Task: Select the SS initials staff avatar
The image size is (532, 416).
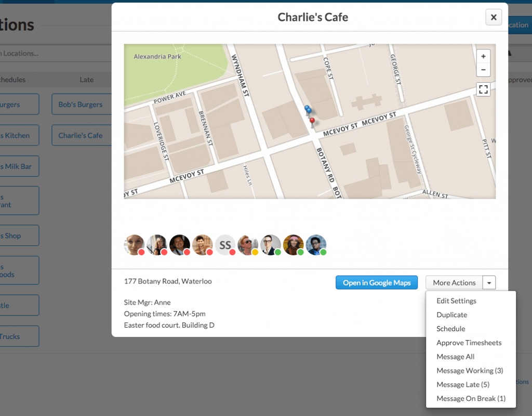Action: (225, 245)
